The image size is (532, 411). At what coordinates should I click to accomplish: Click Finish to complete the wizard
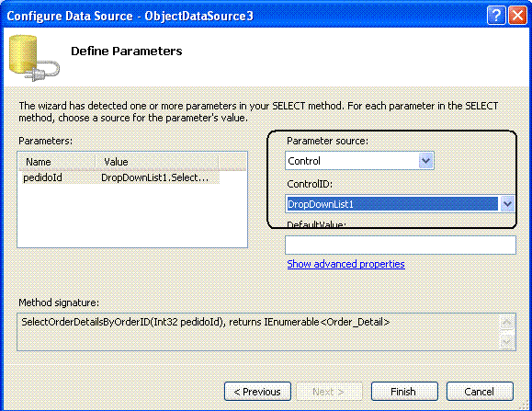point(404,392)
